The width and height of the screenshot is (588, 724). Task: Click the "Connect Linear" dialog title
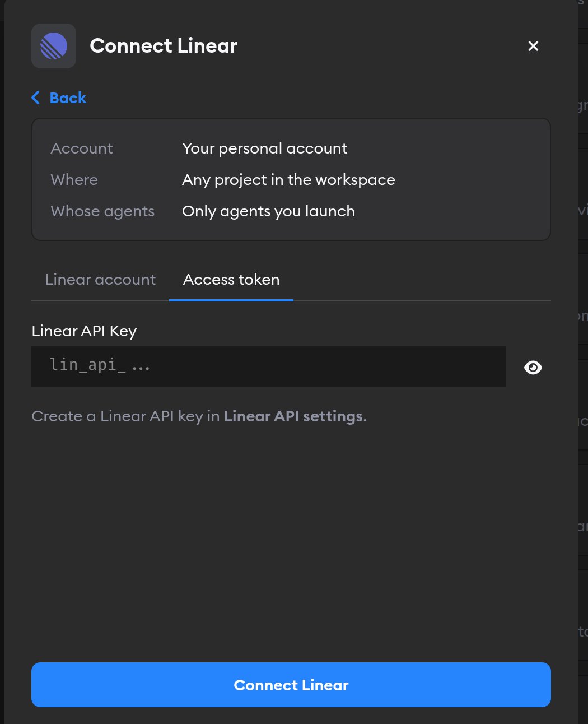[164, 46]
